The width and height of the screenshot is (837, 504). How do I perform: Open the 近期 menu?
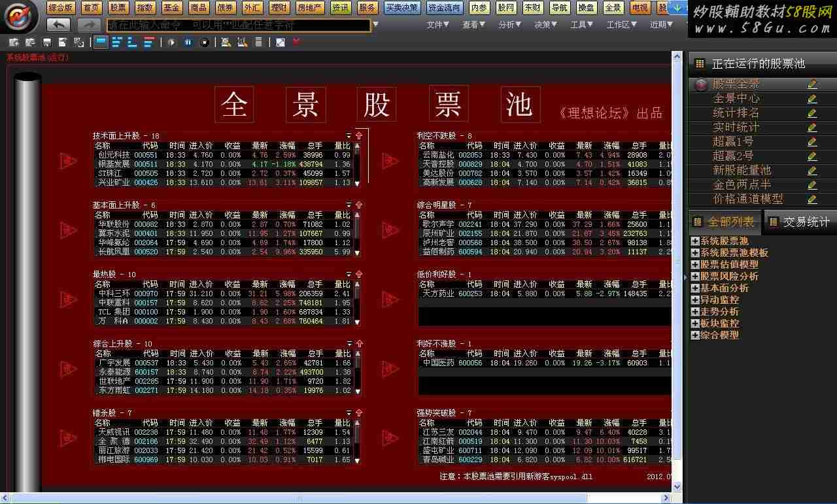pos(662,25)
